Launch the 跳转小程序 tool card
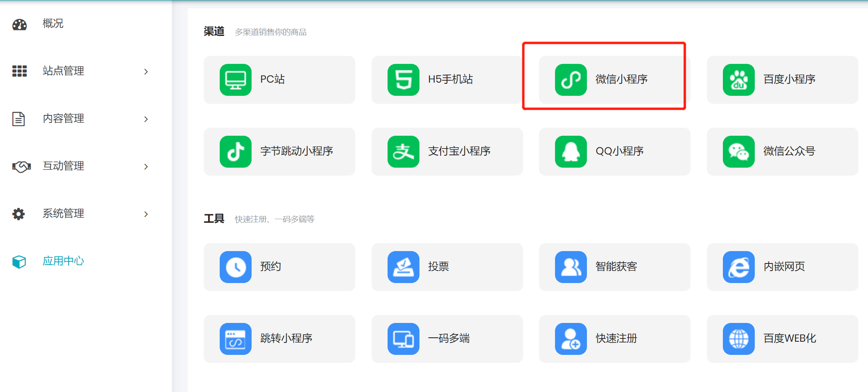Screen dimensions: 868x392 pyautogui.click(x=279, y=339)
